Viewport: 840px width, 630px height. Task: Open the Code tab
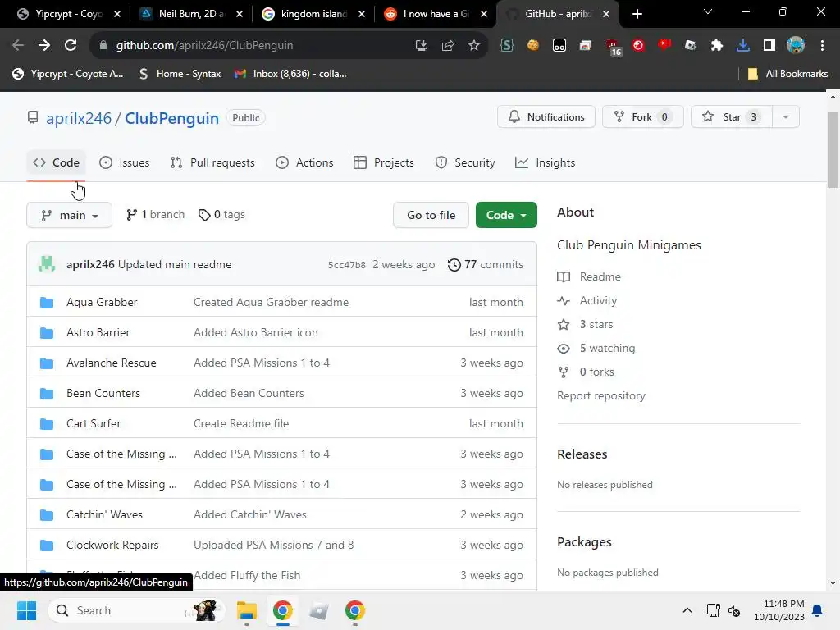(57, 163)
